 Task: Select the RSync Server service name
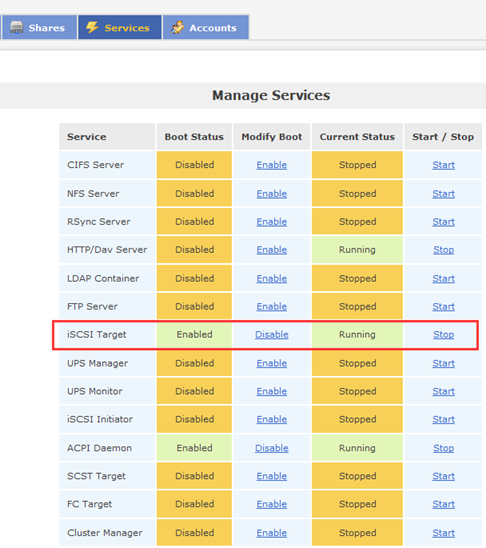[x=99, y=222]
